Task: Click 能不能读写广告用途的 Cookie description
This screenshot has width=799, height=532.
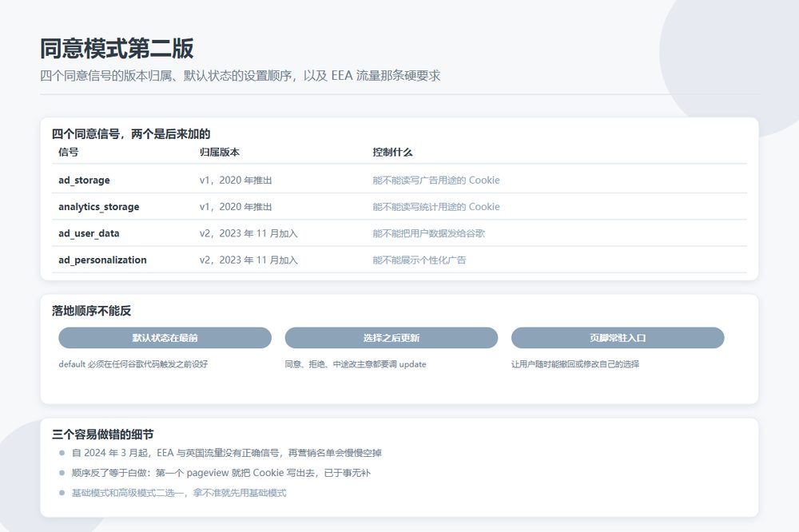Action: [x=436, y=180]
